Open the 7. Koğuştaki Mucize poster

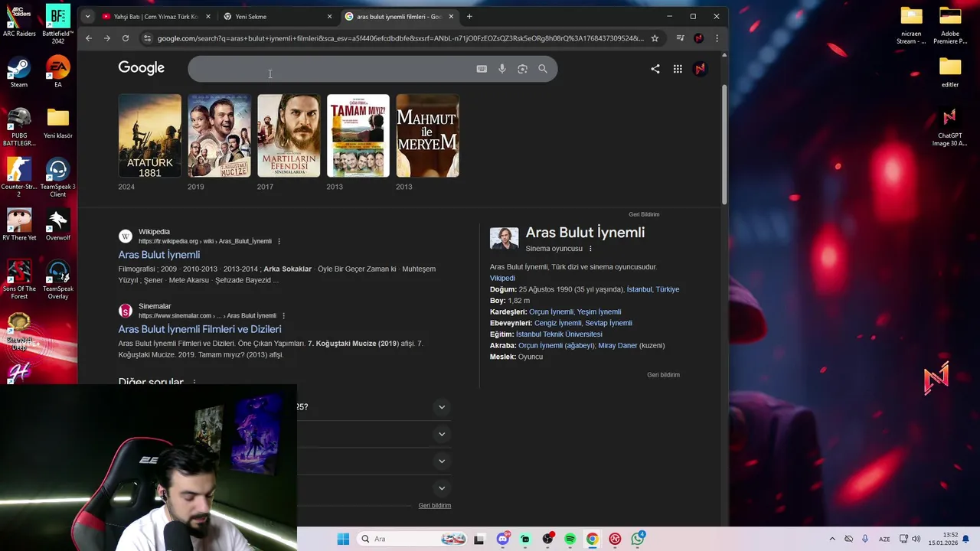click(x=220, y=135)
